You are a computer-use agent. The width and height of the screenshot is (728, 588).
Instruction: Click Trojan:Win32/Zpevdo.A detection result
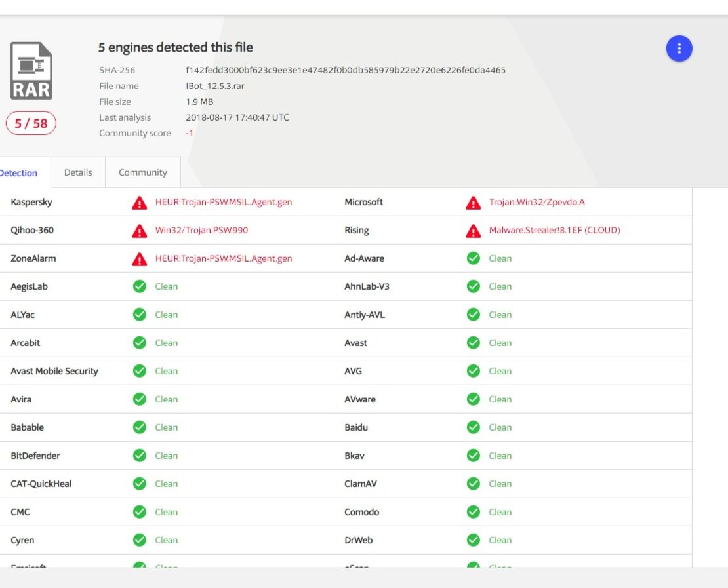[536, 202]
